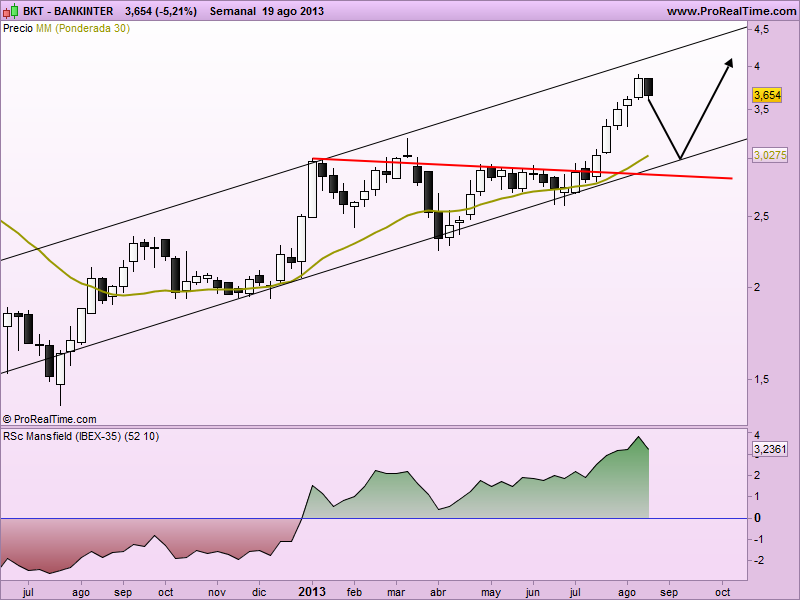The image size is (800, 600).
Task: Click the feb month label
Action: click(354, 592)
